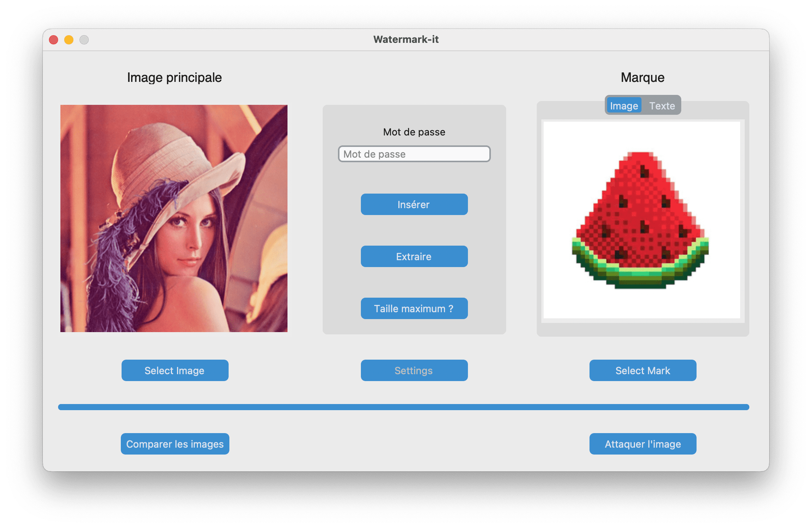
Task: Click the 'Insérer' insert watermark button
Action: click(x=415, y=205)
